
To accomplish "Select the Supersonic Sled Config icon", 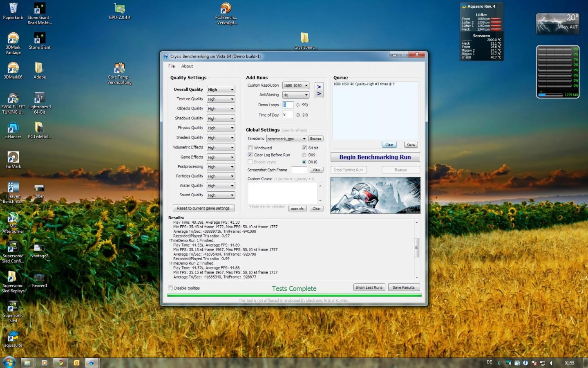I will 13,252.
